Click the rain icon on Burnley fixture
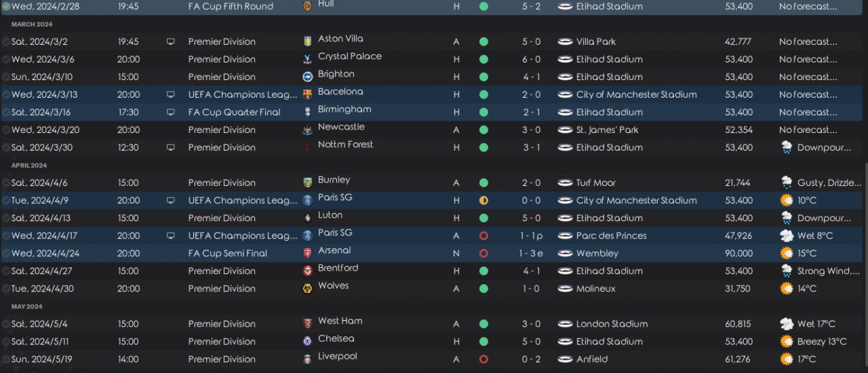 click(787, 182)
